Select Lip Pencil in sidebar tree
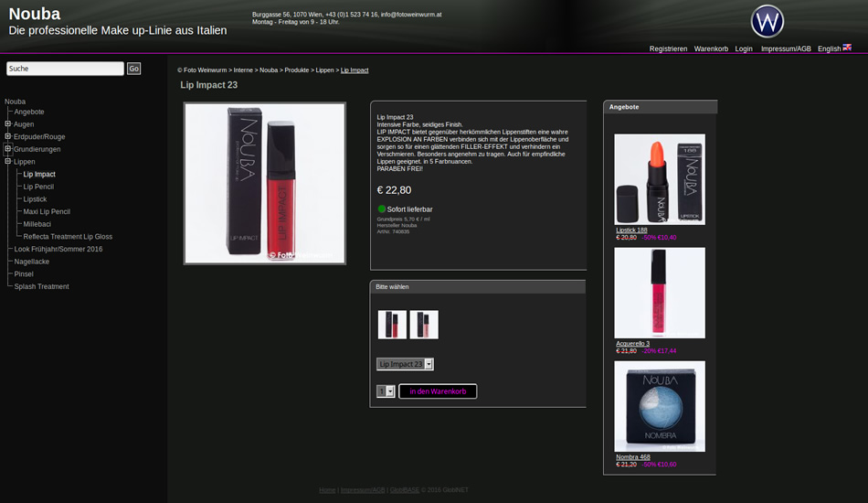The image size is (868, 503). (38, 187)
